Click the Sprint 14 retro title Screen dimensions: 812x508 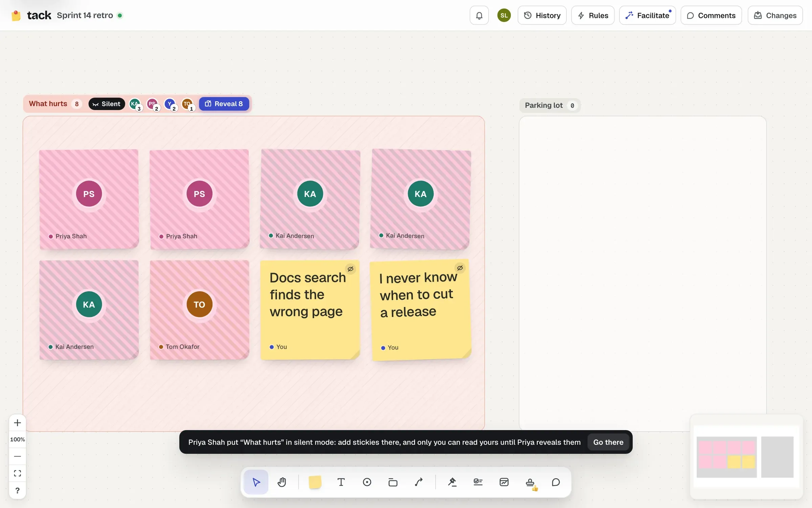(x=85, y=15)
